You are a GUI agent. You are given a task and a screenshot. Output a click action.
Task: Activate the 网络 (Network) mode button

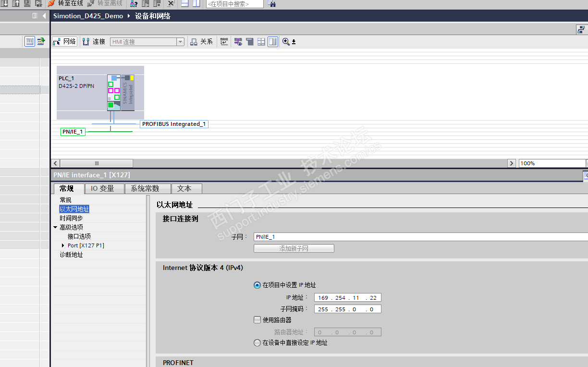coord(64,42)
